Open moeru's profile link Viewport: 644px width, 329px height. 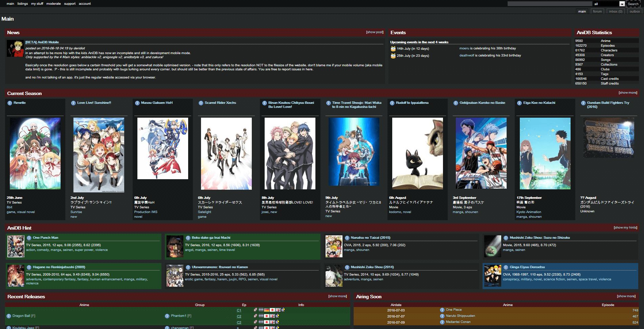pos(464,48)
